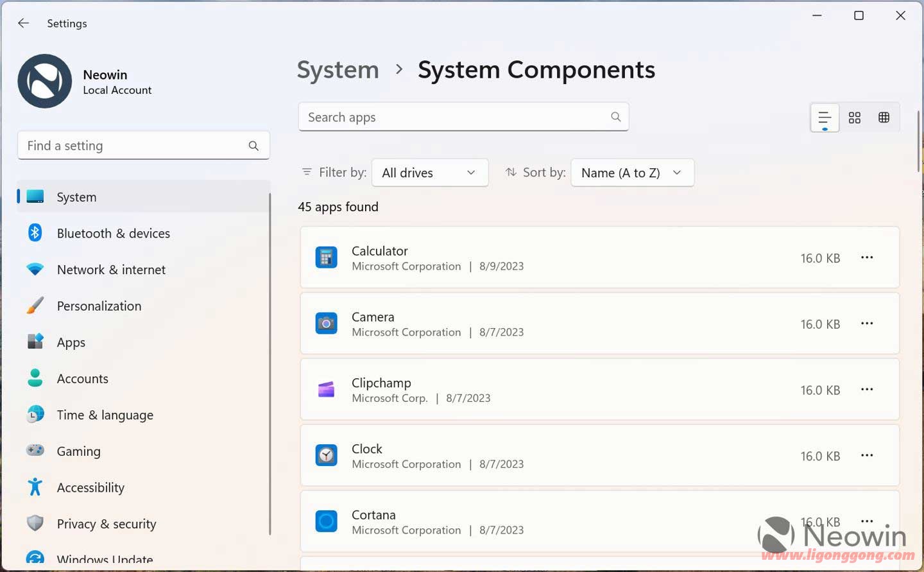Select System in the sidebar

tap(144, 197)
